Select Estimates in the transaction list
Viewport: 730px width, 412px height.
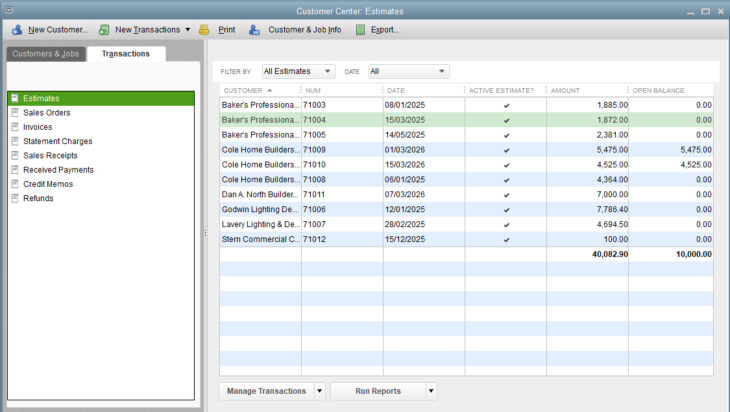101,98
